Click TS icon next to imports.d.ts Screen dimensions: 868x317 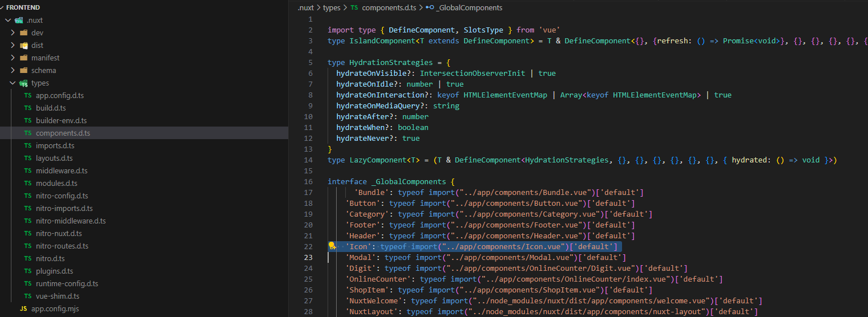click(27, 145)
